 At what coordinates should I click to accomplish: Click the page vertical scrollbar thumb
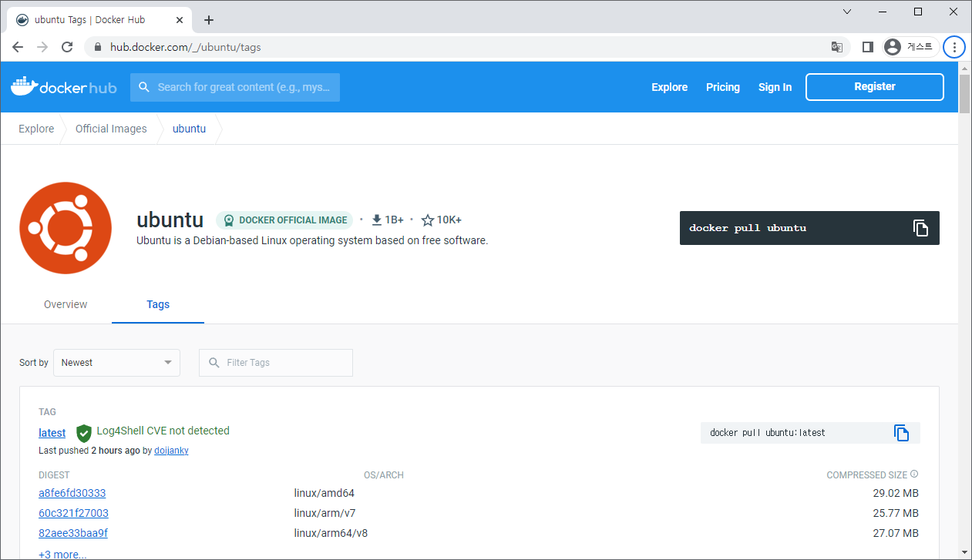pos(964,94)
